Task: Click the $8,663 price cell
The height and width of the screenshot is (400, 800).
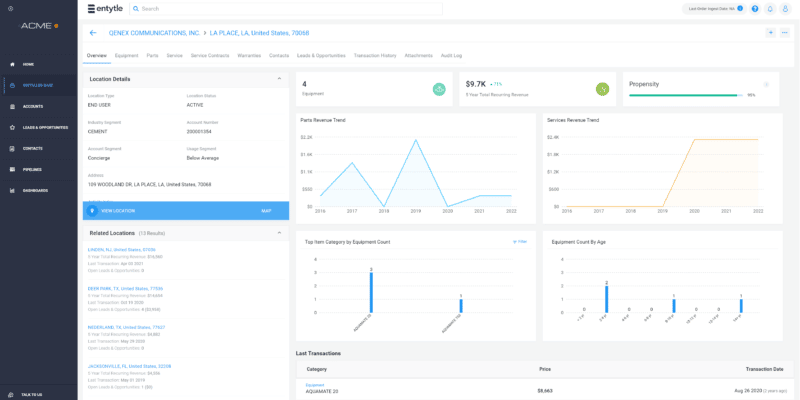Action: point(545,391)
